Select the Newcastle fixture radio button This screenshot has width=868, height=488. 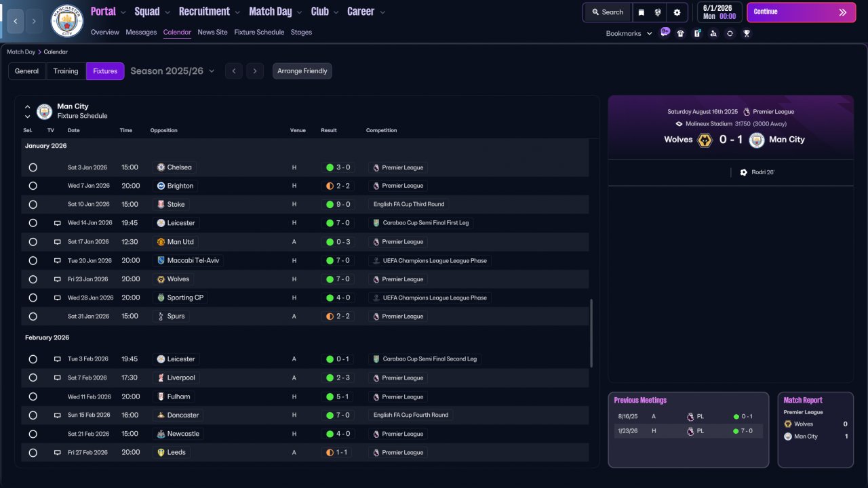[x=33, y=434]
